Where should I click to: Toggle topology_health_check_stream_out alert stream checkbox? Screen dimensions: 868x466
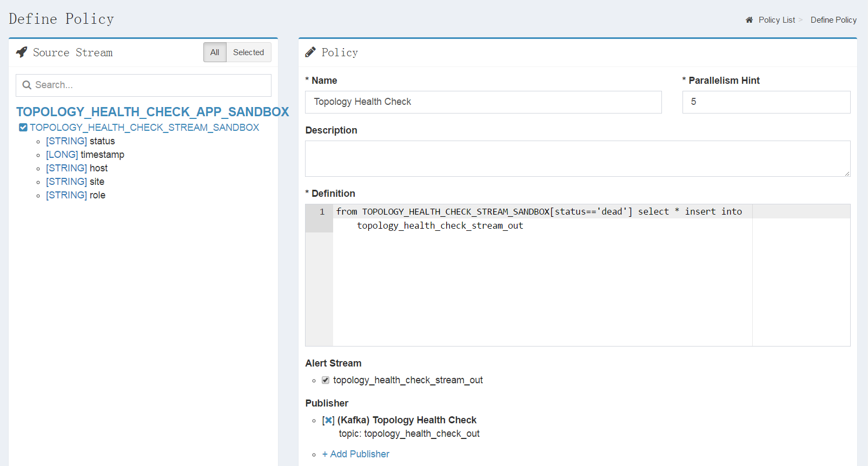click(326, 380)
